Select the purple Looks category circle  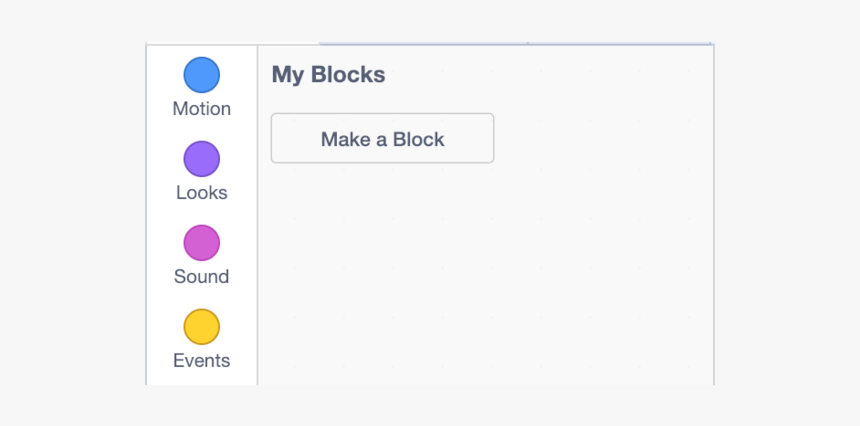(201, 159)
